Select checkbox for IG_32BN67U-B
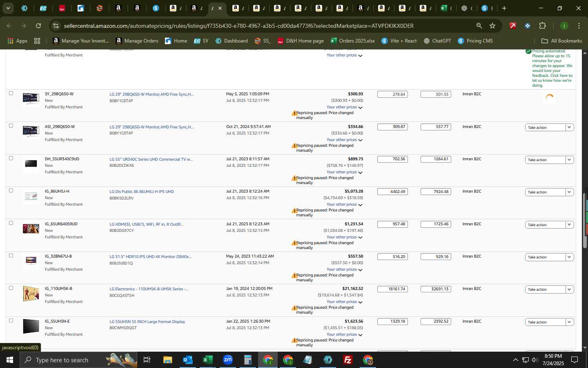588x368 pixels. [11, 256]
